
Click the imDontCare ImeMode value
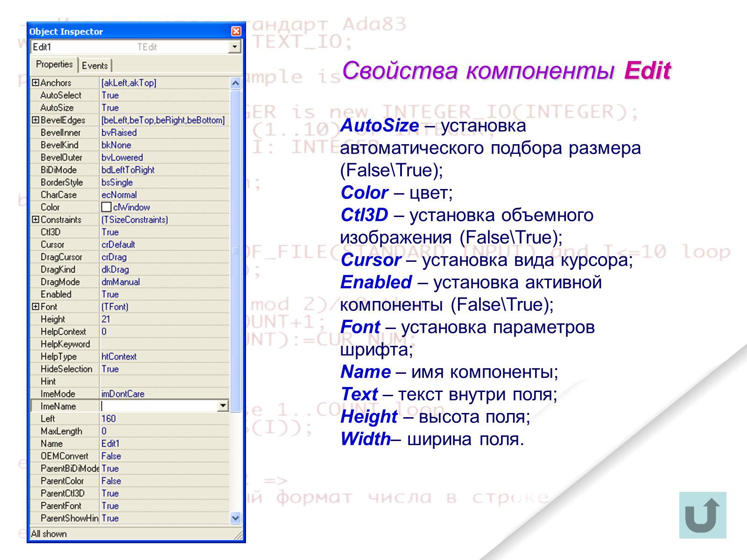pos(123,394)
